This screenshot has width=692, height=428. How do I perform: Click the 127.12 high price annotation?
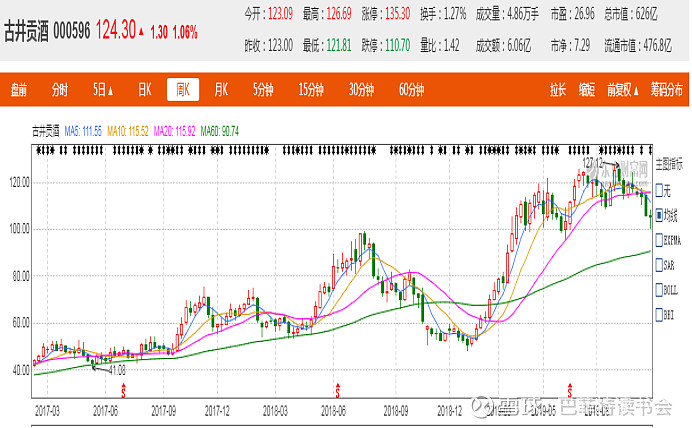click(592, 163)
